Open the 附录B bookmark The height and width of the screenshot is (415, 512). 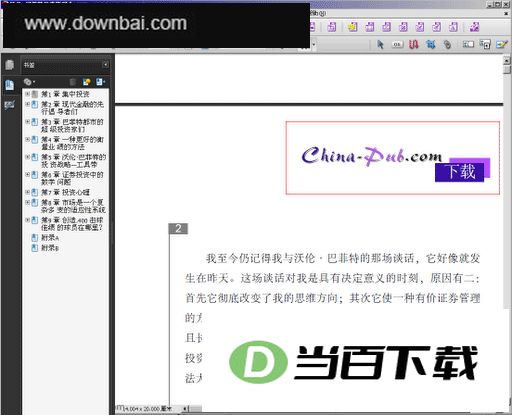tap(50, 248)
